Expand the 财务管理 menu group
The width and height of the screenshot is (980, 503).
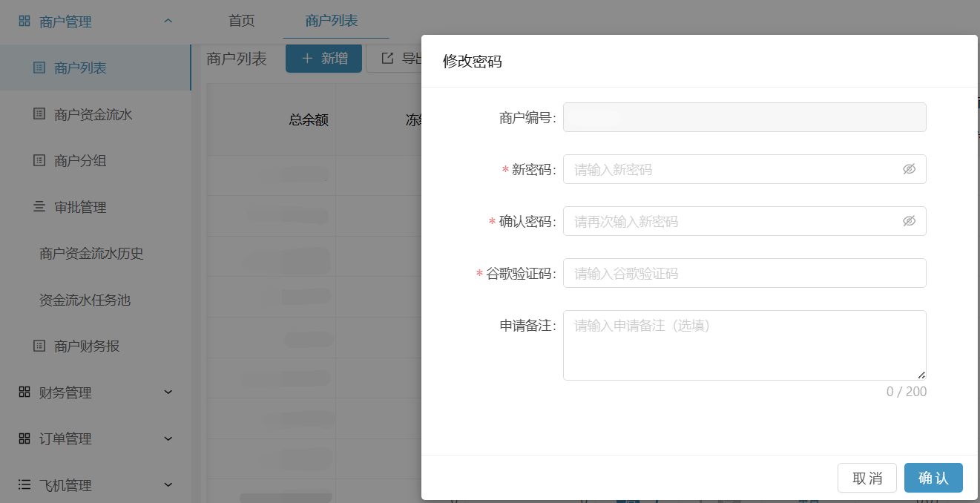[167, 392]
